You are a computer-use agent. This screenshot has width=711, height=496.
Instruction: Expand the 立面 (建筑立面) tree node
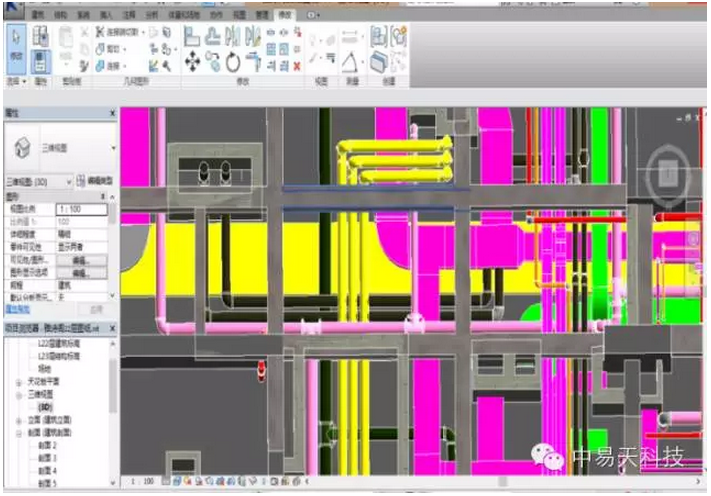tap(18, 421)
